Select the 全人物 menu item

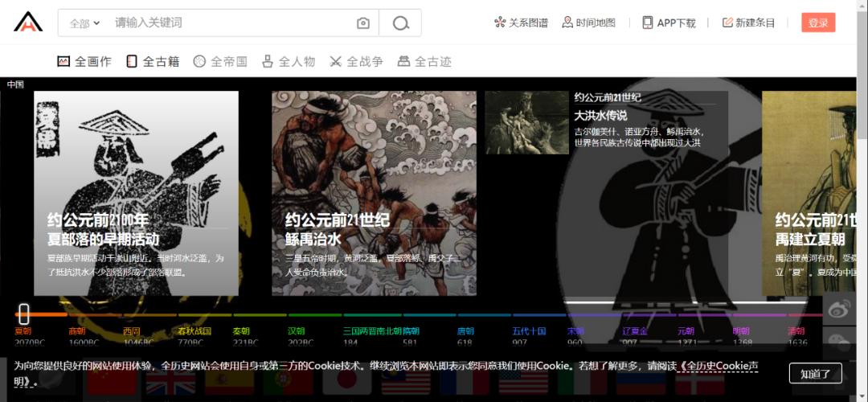click(x=289, y=61)
